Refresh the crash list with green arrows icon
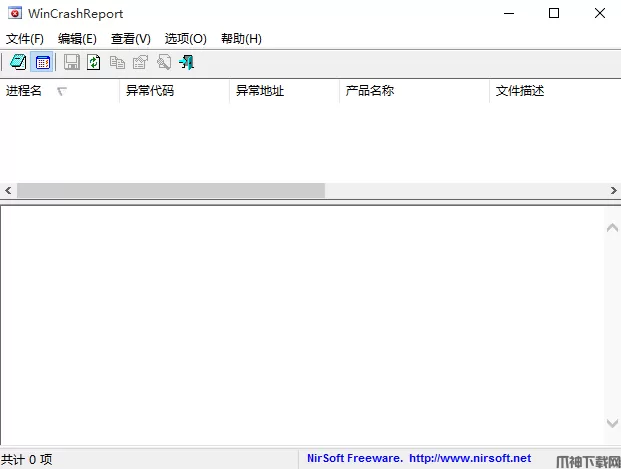The width and height of the screenshot is (621, 469). pos(93,62)
